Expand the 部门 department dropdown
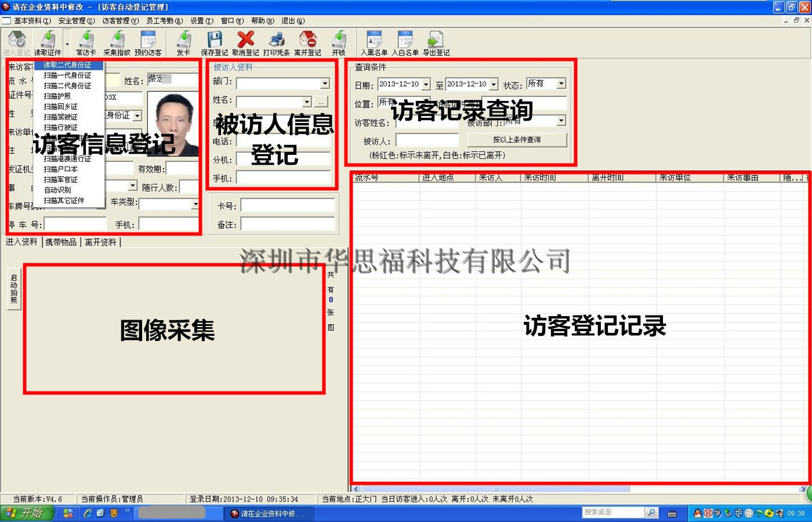 325,84
